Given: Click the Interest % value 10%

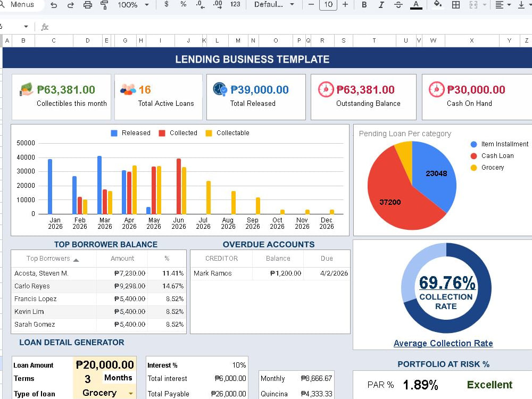Looking at the screenshot, I should 239,365.
